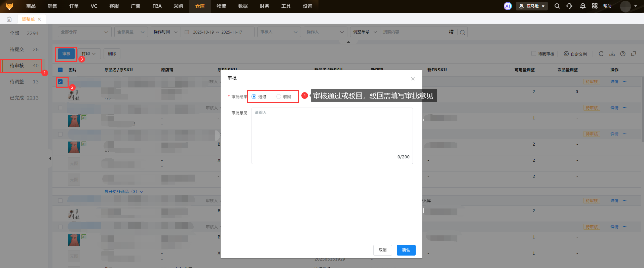The height and width of the screenshot is (268, 644).
Task: Click the 取消 button in dialog
Action: click(382, 250)
